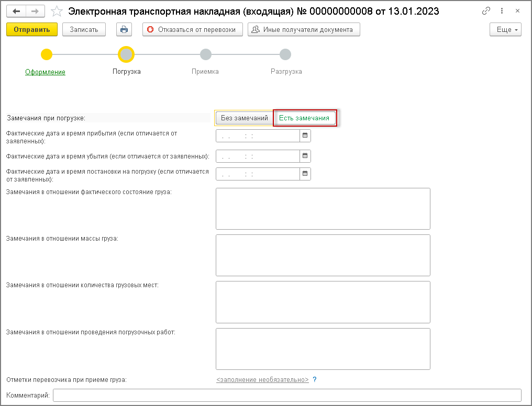Click the printer icon button
Screen dimensions: 532x406
(124, 29)
